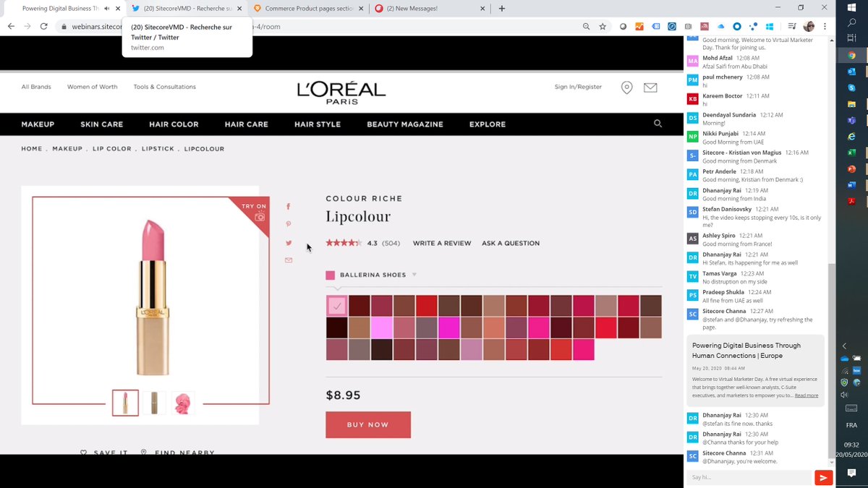
Task: Open the Beauty Magazine navigation menu
Action: 405,124
